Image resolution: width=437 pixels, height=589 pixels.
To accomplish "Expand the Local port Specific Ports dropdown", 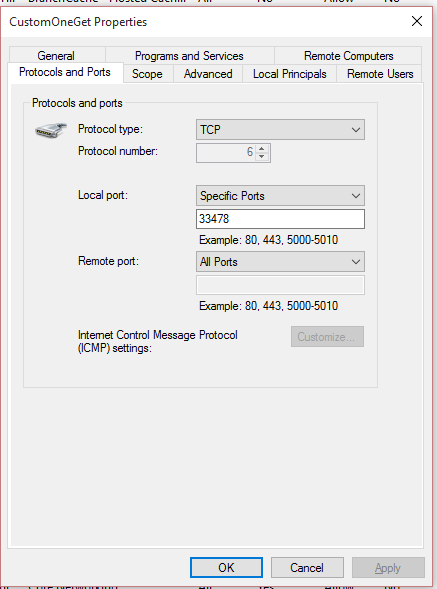I will tap(280, 196).
